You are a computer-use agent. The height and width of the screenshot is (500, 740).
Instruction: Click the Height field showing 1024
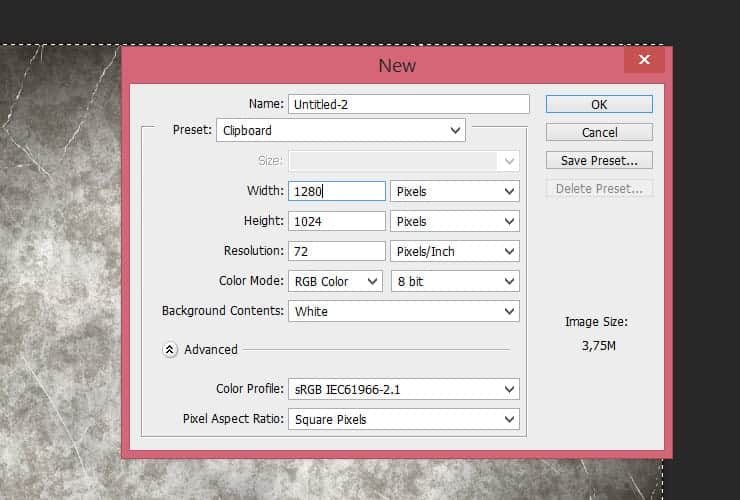[x=336, y=221]
